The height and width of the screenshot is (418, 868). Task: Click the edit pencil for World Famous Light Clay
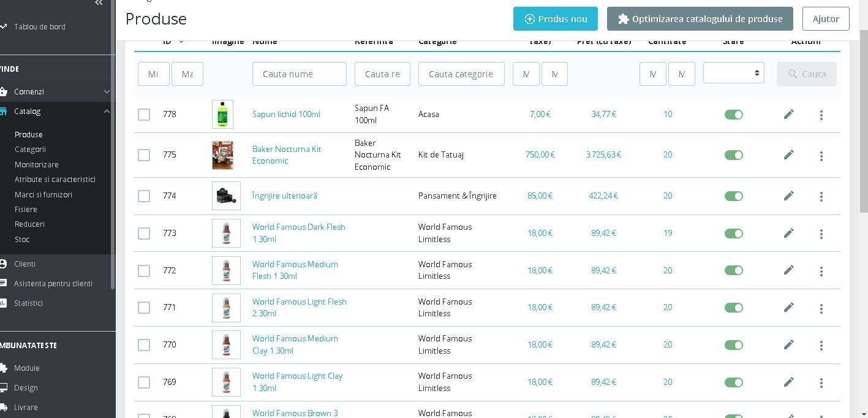pyautogui.click(x=789, y=382)
